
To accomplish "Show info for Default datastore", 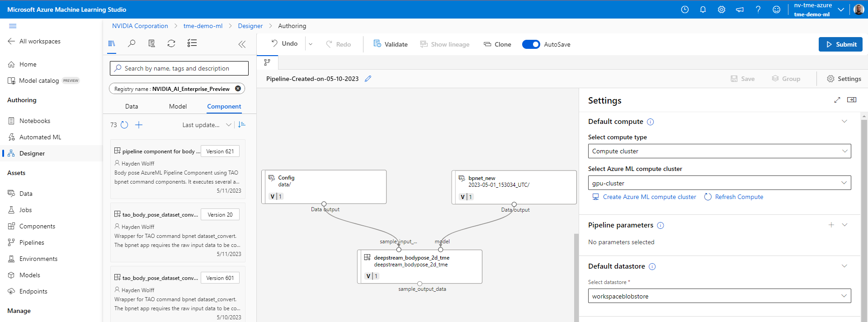I will [x=652, y=266].
